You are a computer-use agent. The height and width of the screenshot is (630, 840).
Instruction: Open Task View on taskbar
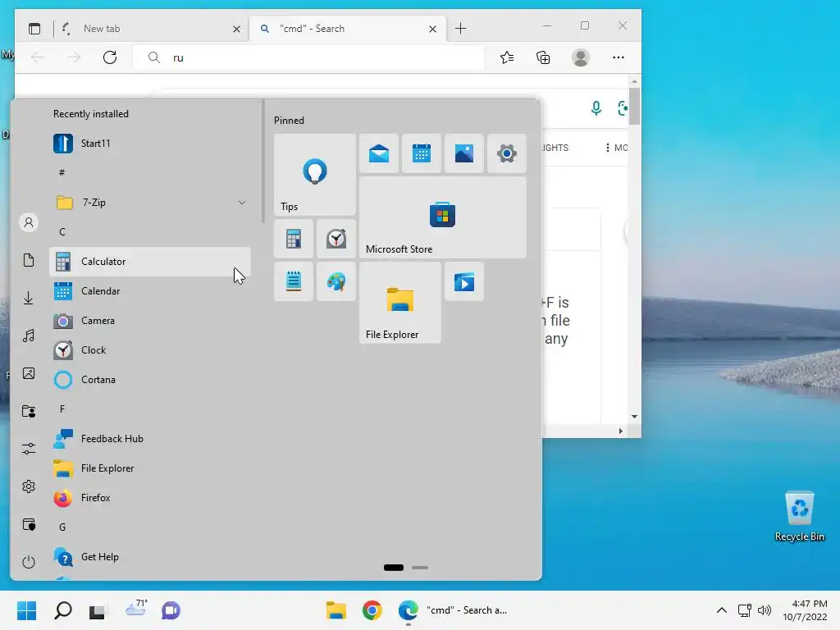[98, 610]
